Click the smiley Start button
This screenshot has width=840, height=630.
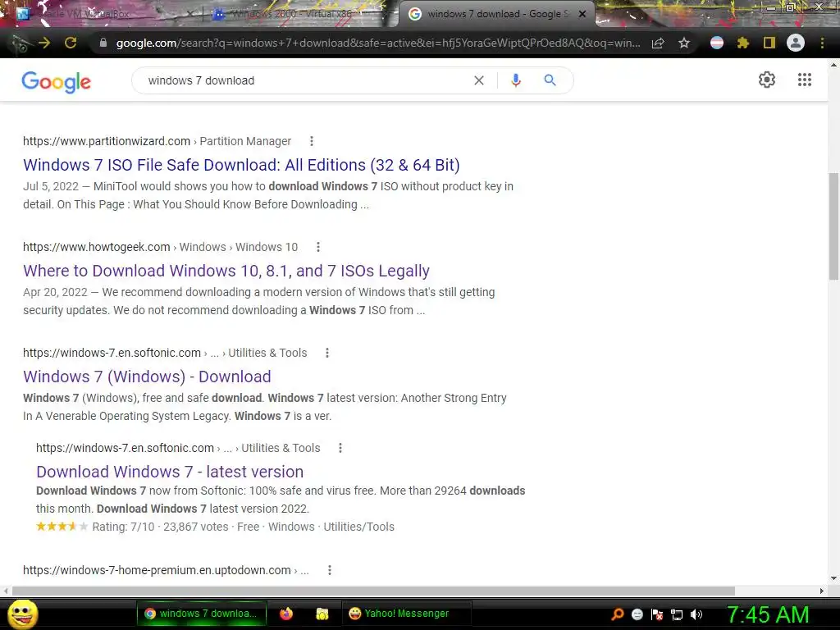point(23,614)
